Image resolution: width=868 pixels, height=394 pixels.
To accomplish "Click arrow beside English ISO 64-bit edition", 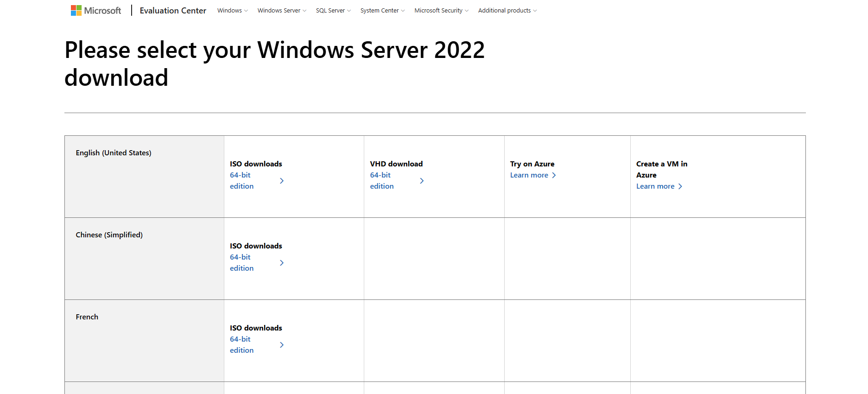I will (x=282, y=181).
